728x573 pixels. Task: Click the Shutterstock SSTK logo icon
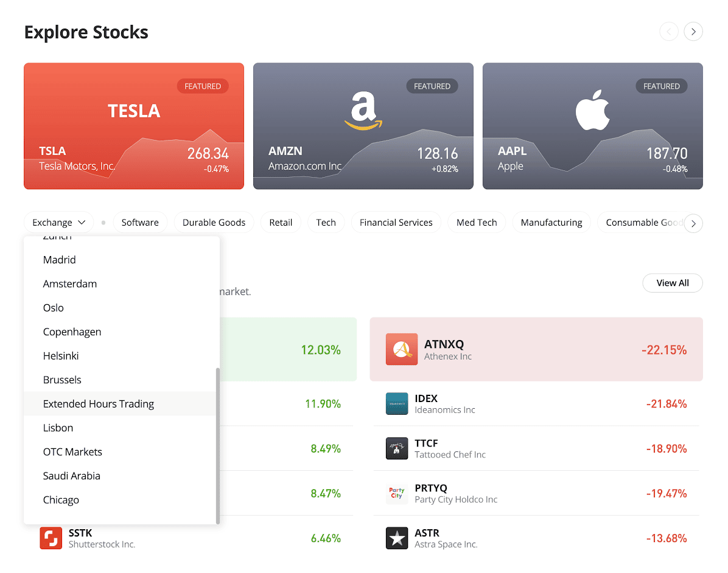(x=51, y=538)
